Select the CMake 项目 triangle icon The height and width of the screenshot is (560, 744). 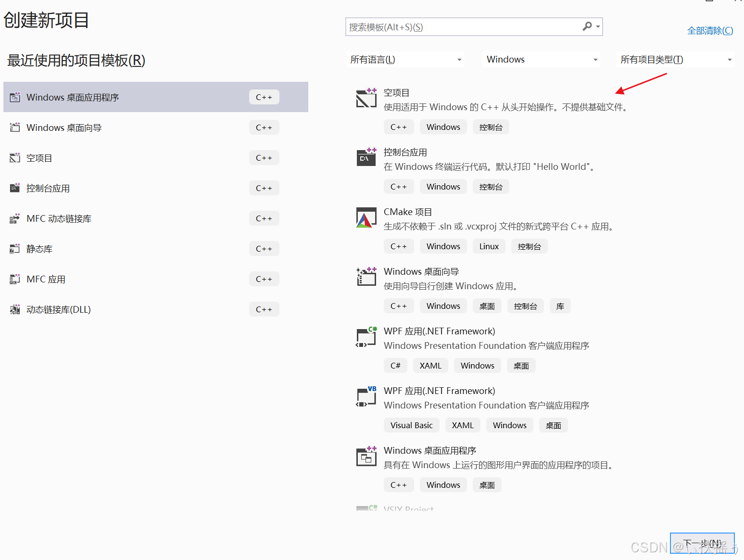(x=366, y=217)
